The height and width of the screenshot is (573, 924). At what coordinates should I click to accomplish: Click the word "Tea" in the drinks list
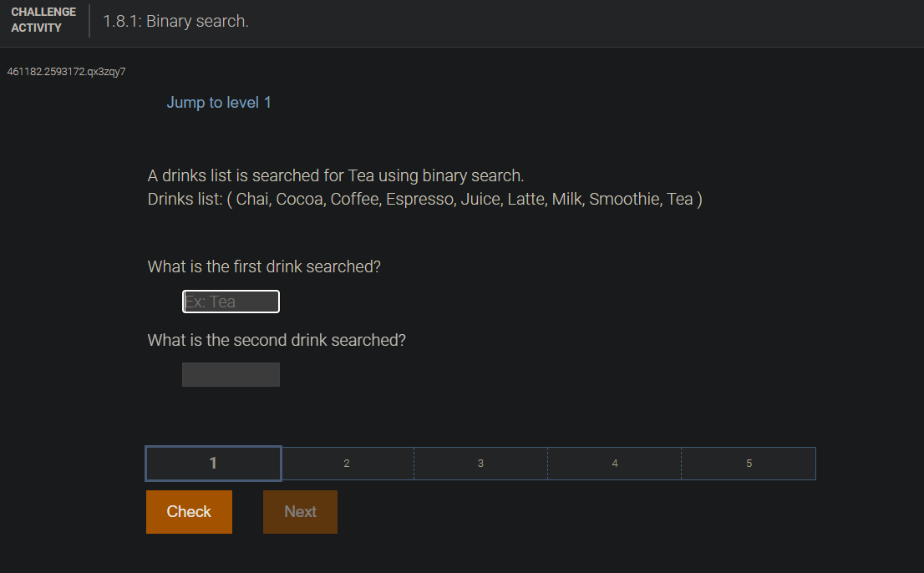pyautogui.click(x=681, y=199)
